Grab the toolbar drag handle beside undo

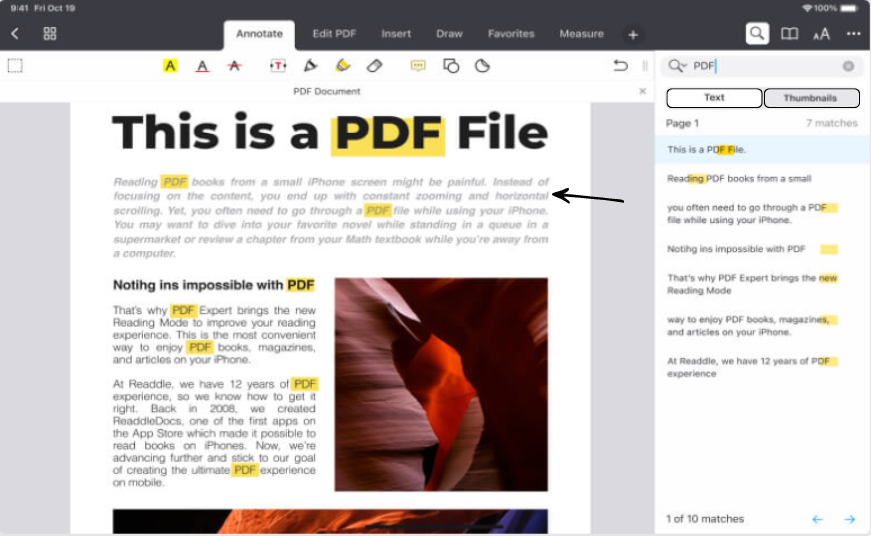click(645, 66)
